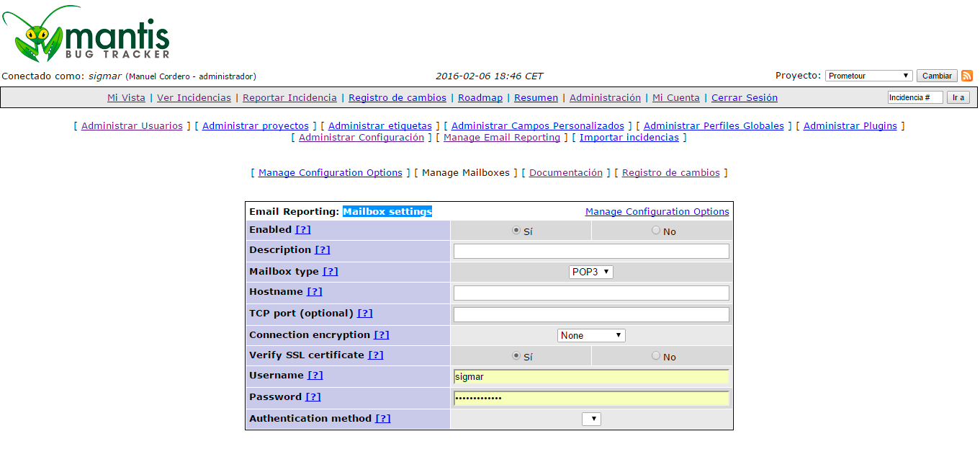This screenshot has width=980, height=457.
Task: Click the Mantis Bug Tracker logo
Action: (86, 34)
